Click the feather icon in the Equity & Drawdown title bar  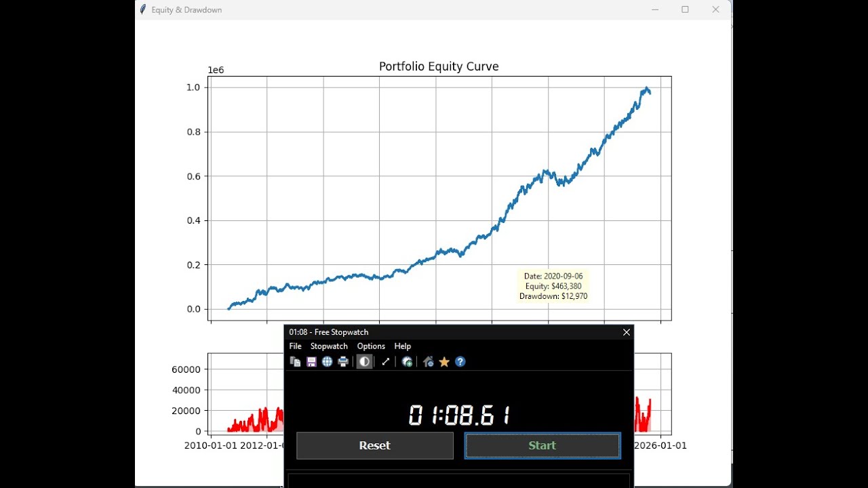[x=142, y=9]
